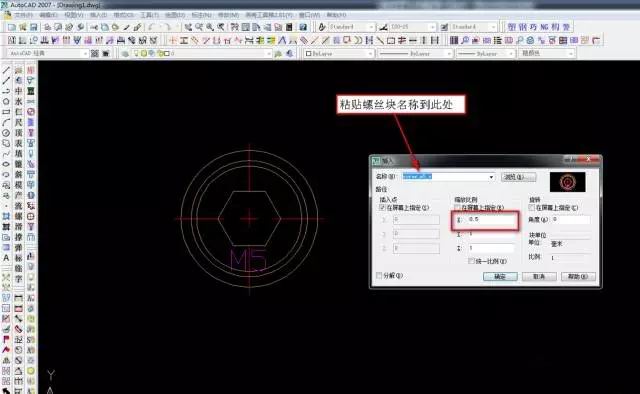
Task: Open the 格式(O) menu
Action: tap(123, 15)
